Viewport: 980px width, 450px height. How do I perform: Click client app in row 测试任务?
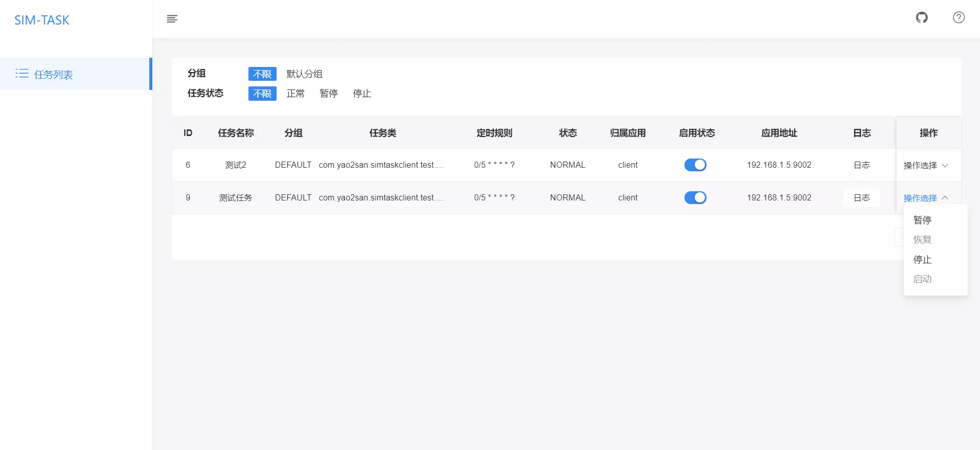coord(628,197)
